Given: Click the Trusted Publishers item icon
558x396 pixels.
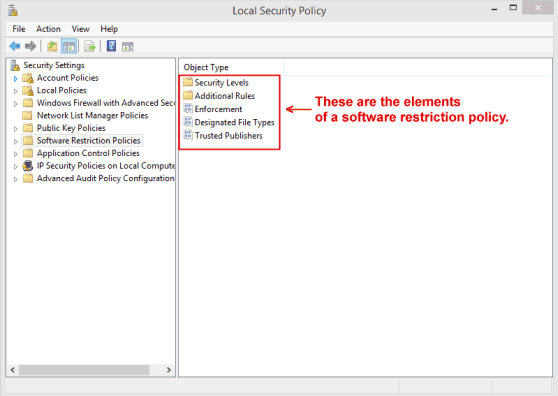Looking at the screenshot, I should (188, 135).
